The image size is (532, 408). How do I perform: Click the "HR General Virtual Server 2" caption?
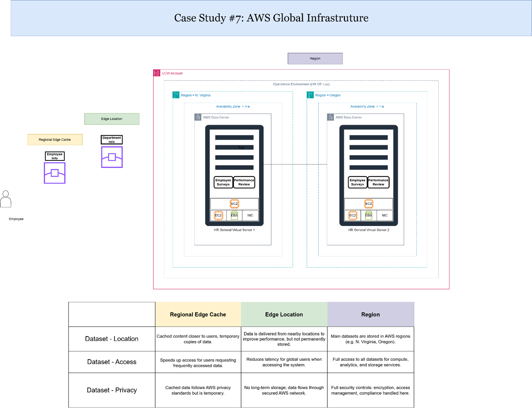369,230
